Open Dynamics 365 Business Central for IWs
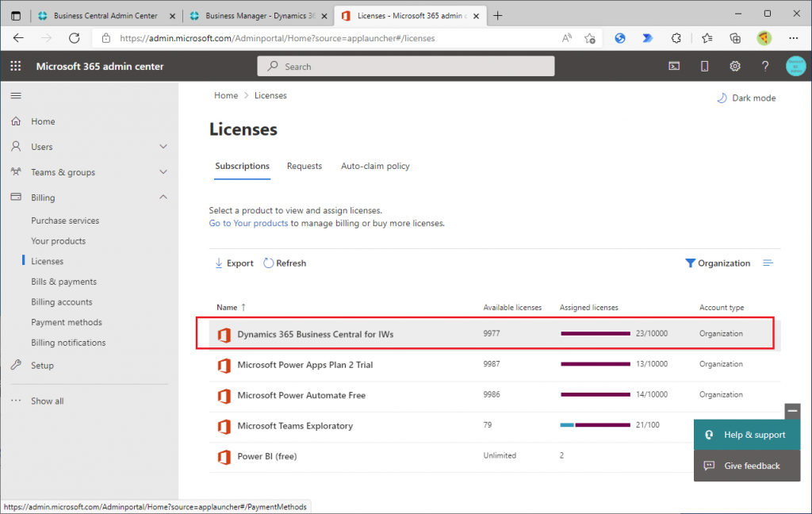812x514 pixels. pyautogui.click(x=316, y=334)
